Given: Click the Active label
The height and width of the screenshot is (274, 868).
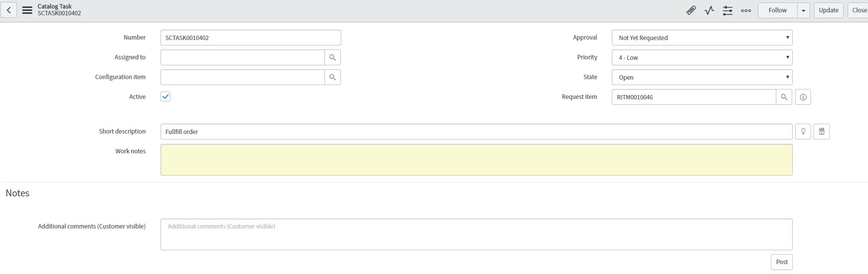Looking at the screenshot, I should click(137, 97).
